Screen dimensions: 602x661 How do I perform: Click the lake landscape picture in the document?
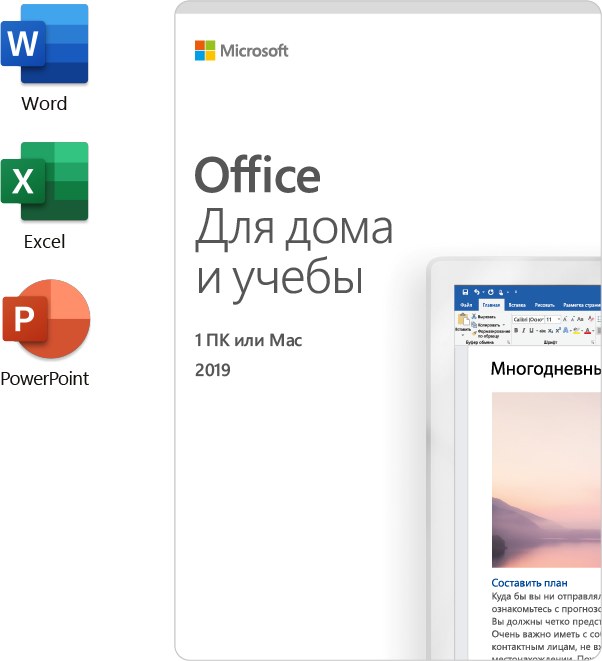point(547,480)
